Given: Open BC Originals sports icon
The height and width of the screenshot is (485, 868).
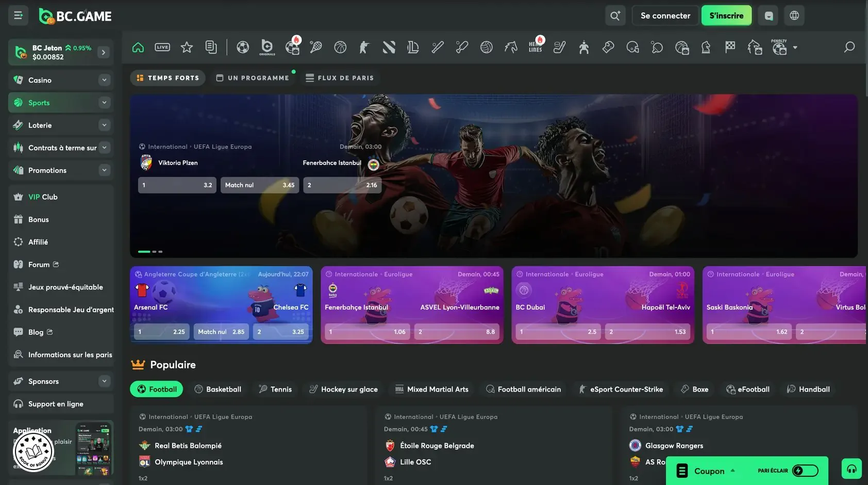Looking at the screenshot, I should click(x=267, y=47).
